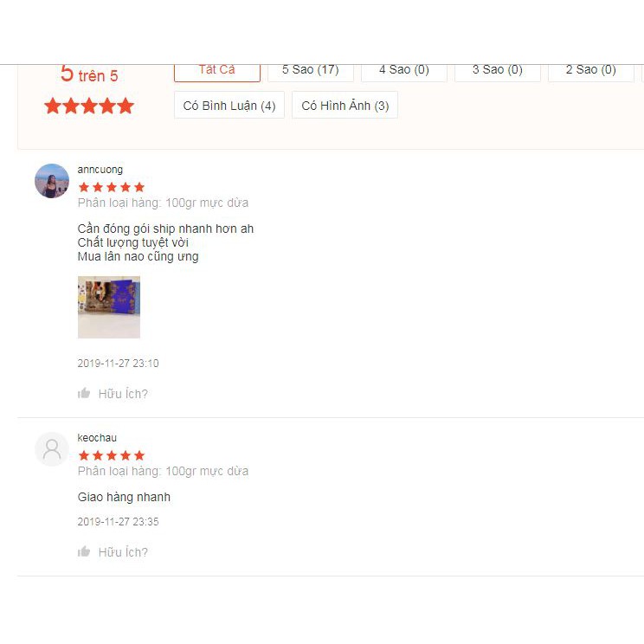Filter reviews by 2 Sao (0)
The width and height of the screenshot is (644, 644).
pyautogui.click(x=591, y=73)
